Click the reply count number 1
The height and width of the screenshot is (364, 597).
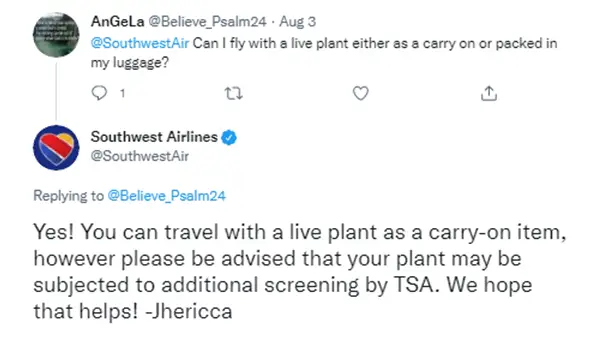(x=122, y=93)
